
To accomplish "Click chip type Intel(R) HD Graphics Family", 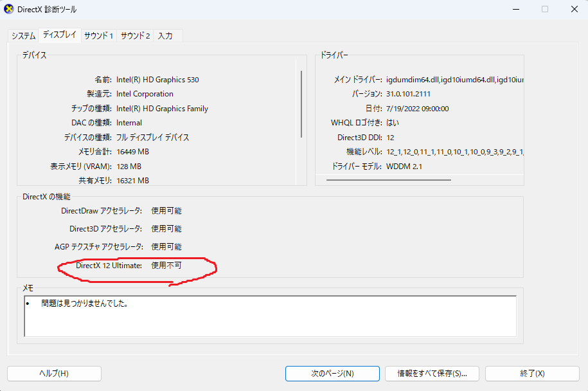I will [162, 109].
